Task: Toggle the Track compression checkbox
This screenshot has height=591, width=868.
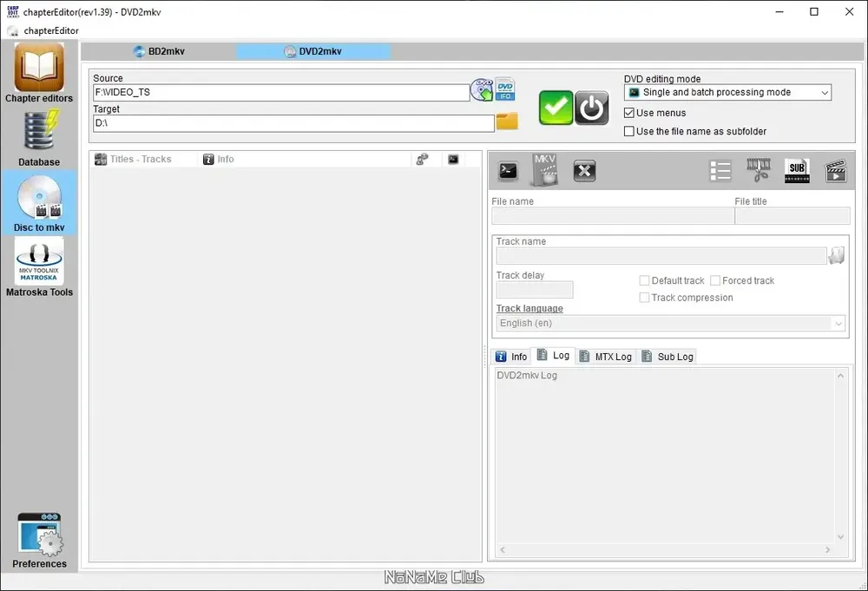Action: coord(644,298)
